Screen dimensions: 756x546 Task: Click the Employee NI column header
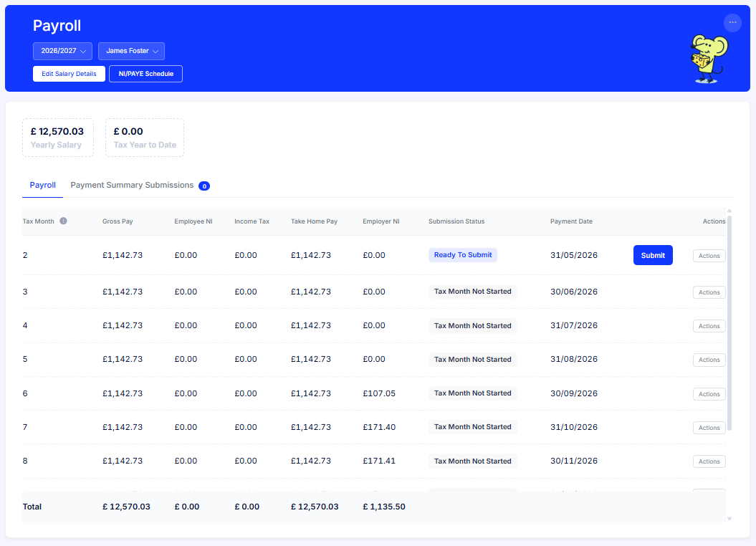click(193, 221)
